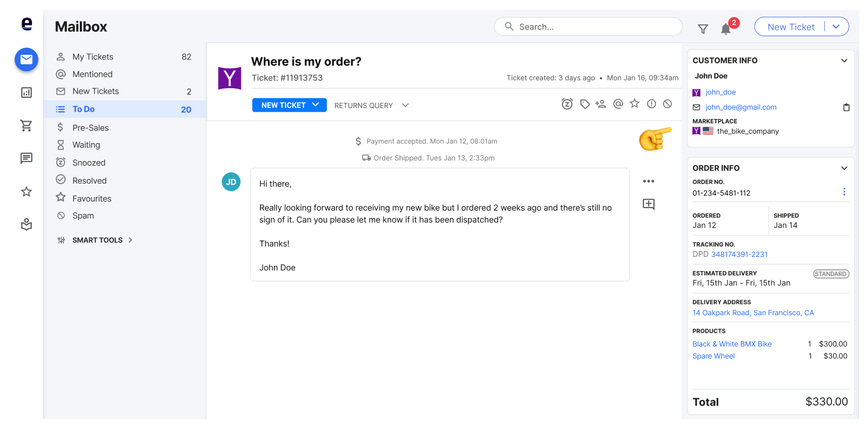Snooze this ticket with the alarm icon
This screenshot has height=428, width=868.
point(567,104)
